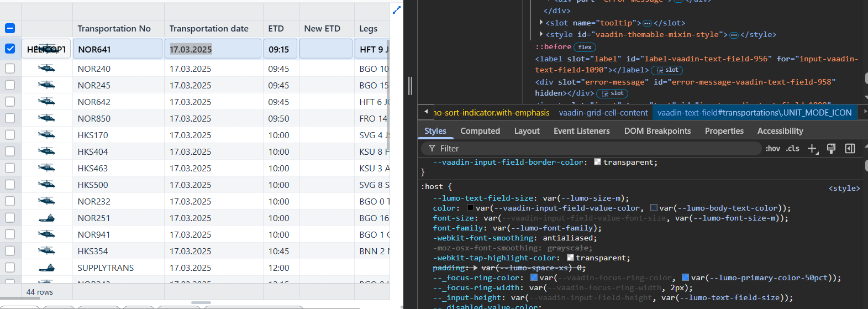868x309 pixels.
Task: Select the vaadin-grid-cell-content breadcrumb
Action: [603, 113]
